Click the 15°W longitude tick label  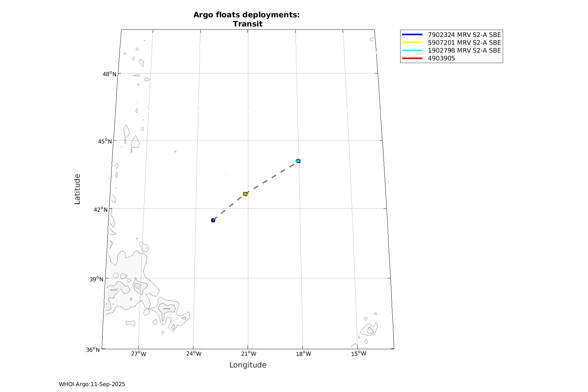[359, 354]
